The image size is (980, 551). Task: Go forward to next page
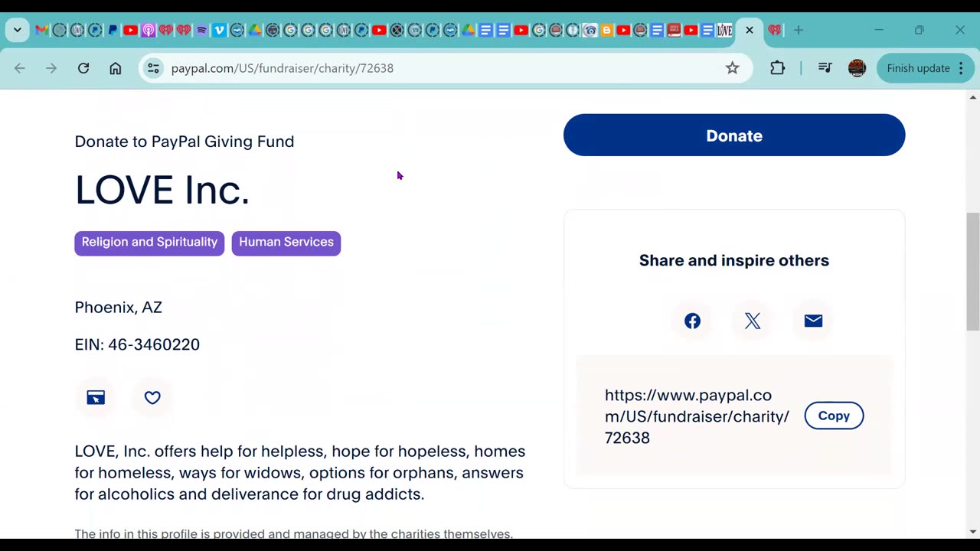pos(51,68)
